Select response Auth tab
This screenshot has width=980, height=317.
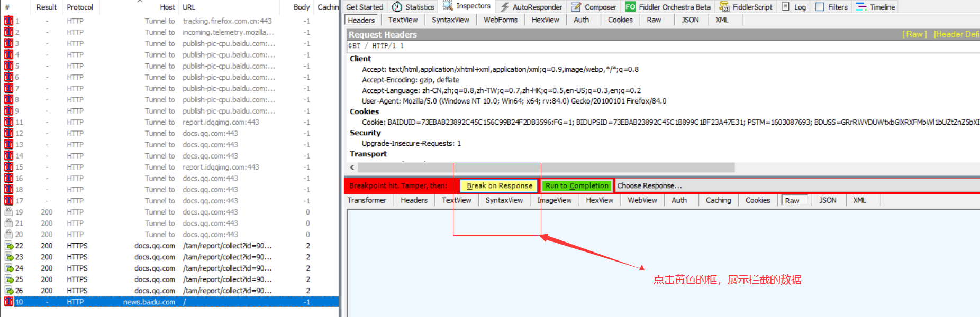[679, 200]
